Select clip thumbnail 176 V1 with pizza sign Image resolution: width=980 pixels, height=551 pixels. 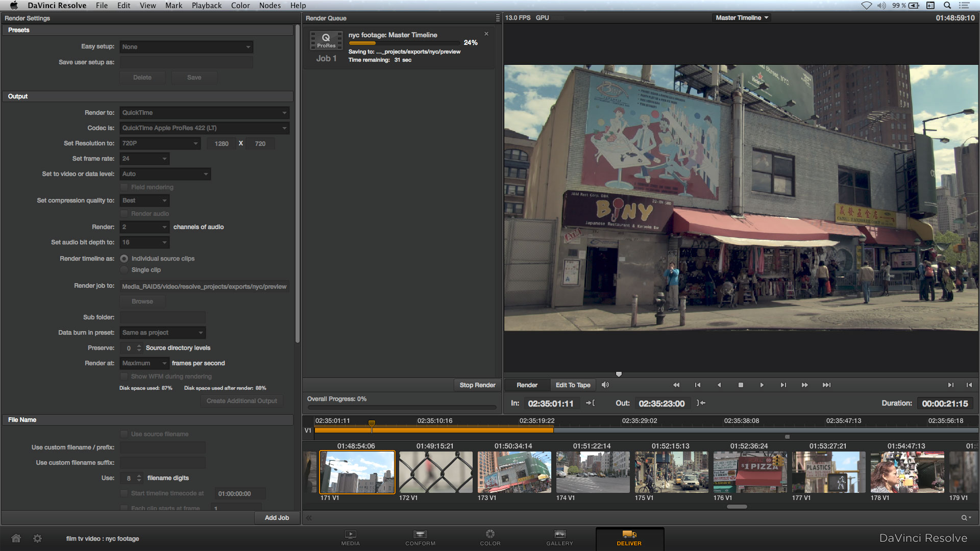coord(749,472)
